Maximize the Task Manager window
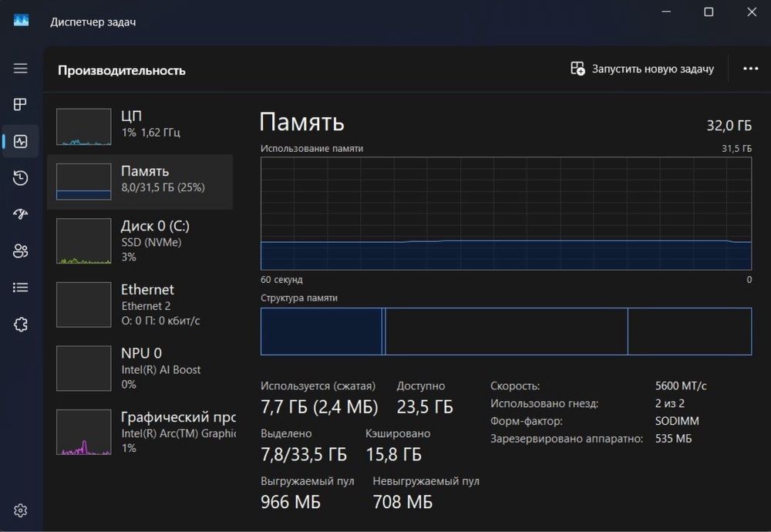 (709, 12)
